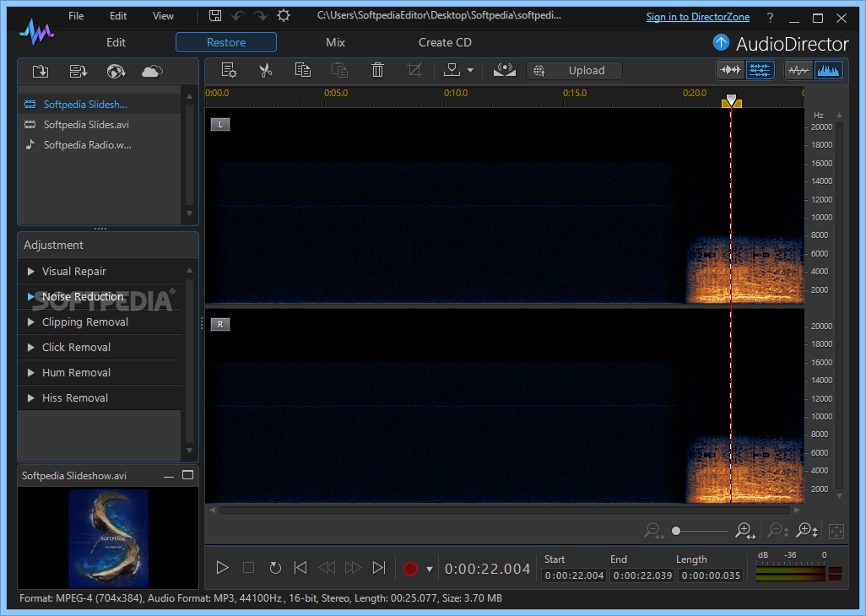Click the AudioDirector upgrade arrow icon
The height and width of the screenshot is (616, 866).
721,42
